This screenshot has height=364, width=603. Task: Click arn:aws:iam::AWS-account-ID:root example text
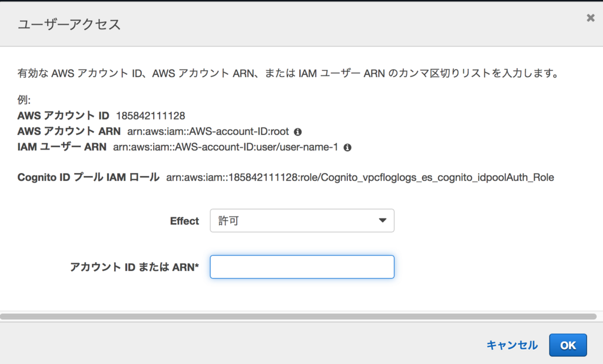(x=208, y=131)
